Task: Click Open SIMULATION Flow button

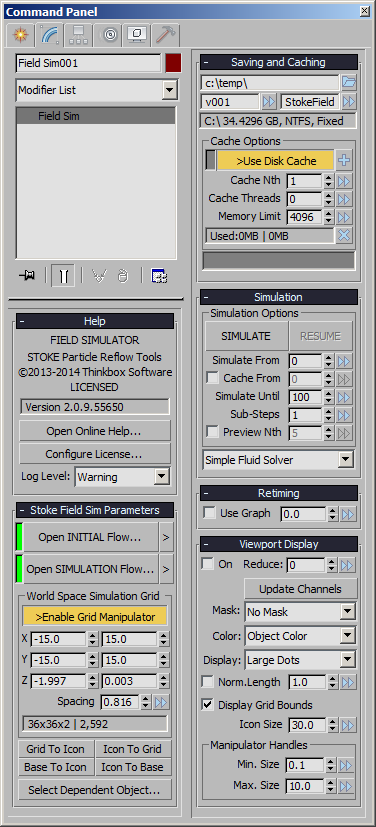Action: [x=90, y=569]
